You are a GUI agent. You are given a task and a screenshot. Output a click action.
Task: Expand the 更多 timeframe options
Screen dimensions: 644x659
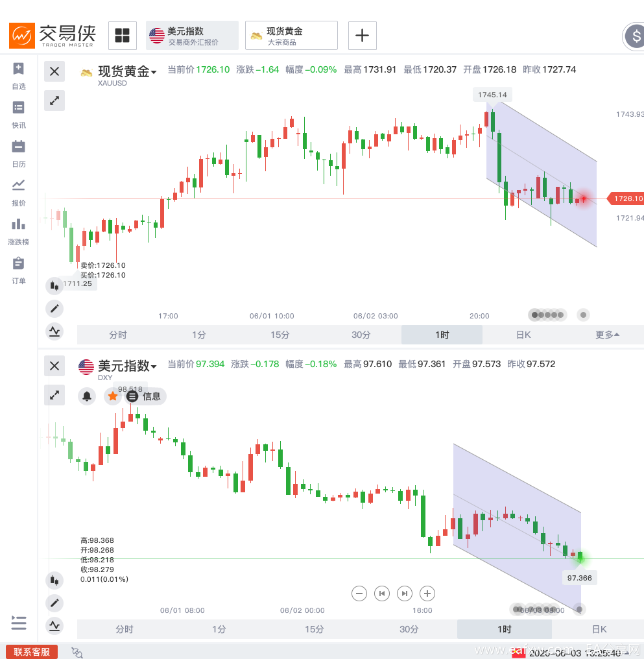607,335
